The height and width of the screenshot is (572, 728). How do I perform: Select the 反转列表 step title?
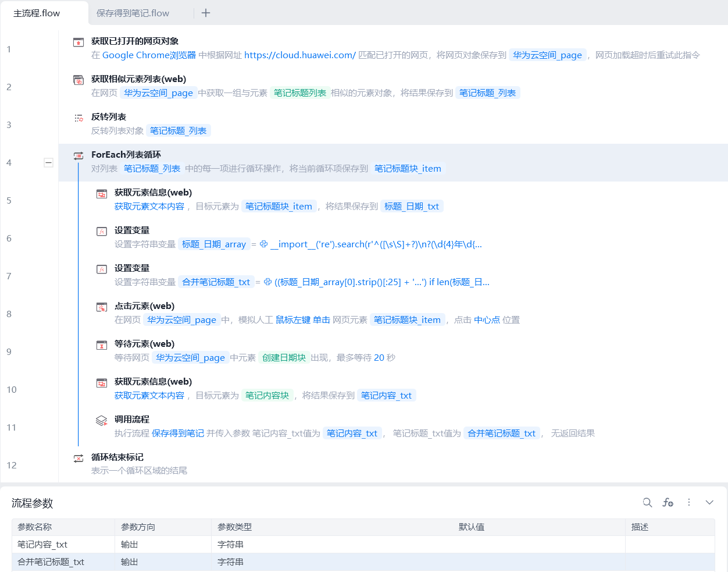coord(109,116)
